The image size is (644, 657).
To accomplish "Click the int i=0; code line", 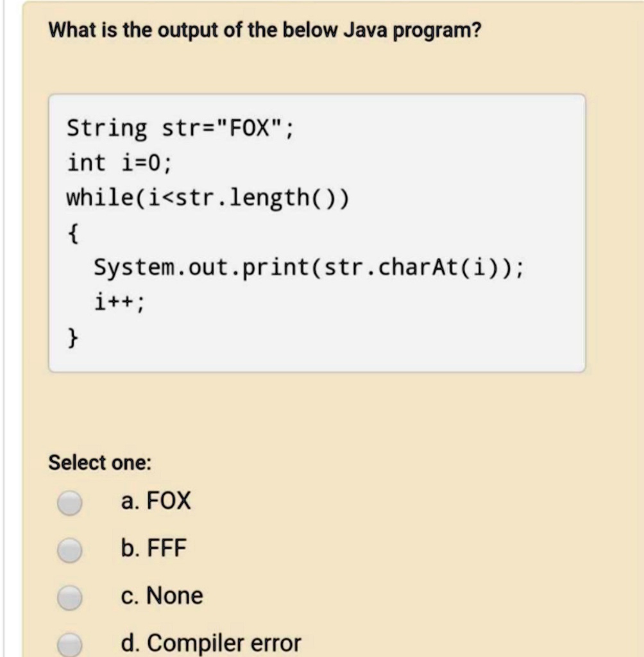I will 119,162.
